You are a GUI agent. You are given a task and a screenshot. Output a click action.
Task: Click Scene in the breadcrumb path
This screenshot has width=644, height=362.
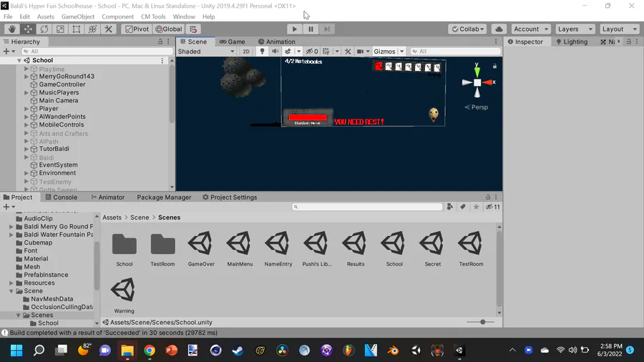click(x=140, y=217)
